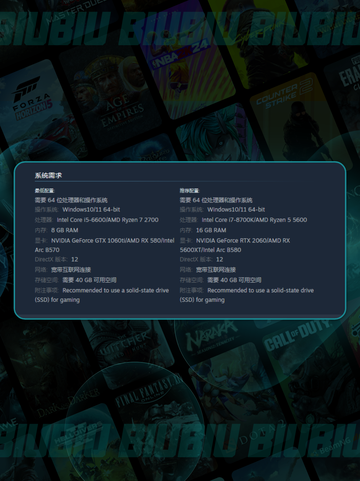Click the anime teal-haired character cover
The width and height of the screenshot is (360, 481).
(x=217, y=133)
